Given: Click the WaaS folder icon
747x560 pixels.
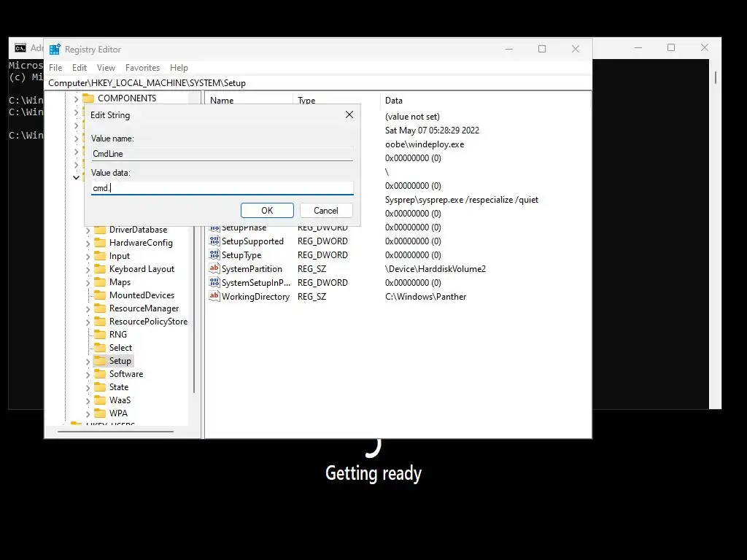Looking at the screenshot, I should [x=99, y=400].
